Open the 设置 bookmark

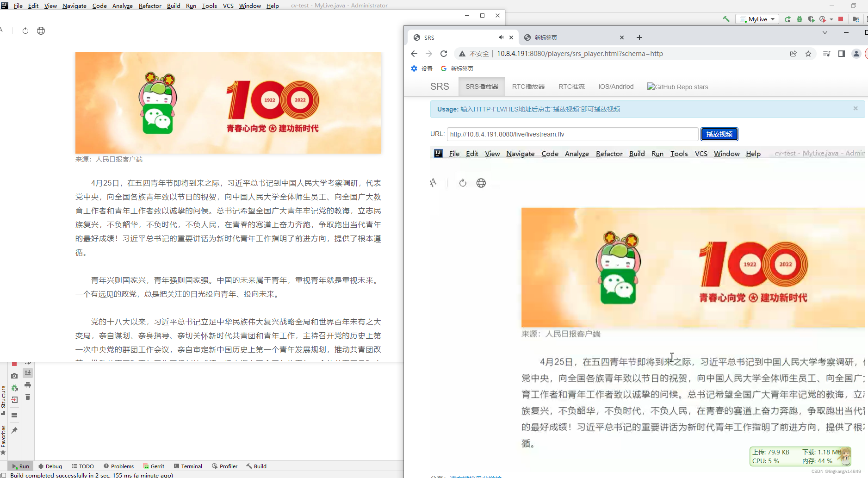click(x=422, y=68)
